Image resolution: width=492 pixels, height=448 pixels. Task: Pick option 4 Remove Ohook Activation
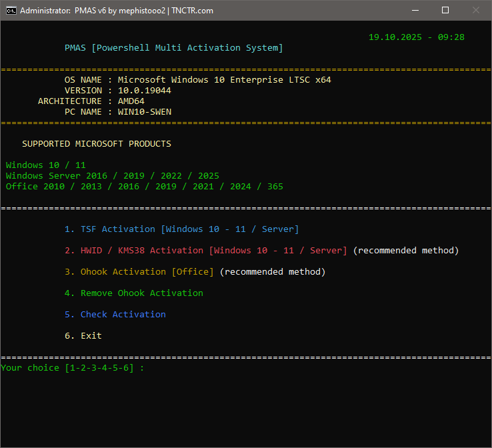coord(133,293)
